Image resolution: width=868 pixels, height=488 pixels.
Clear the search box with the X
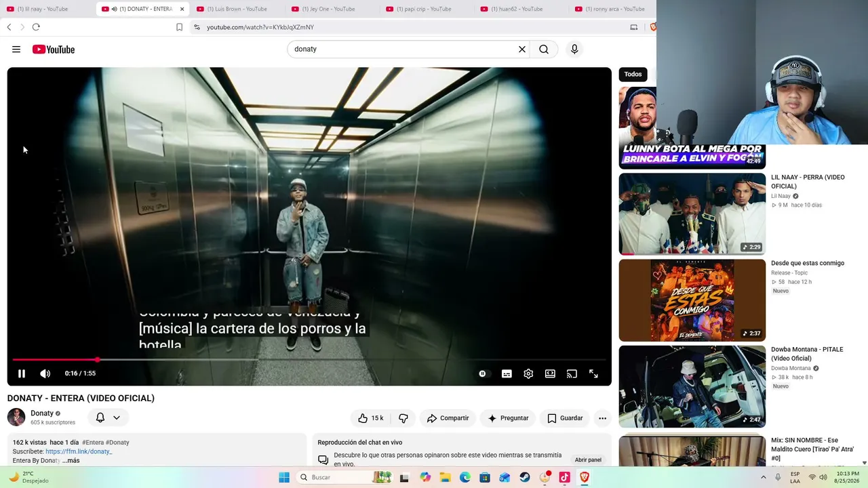522,49
